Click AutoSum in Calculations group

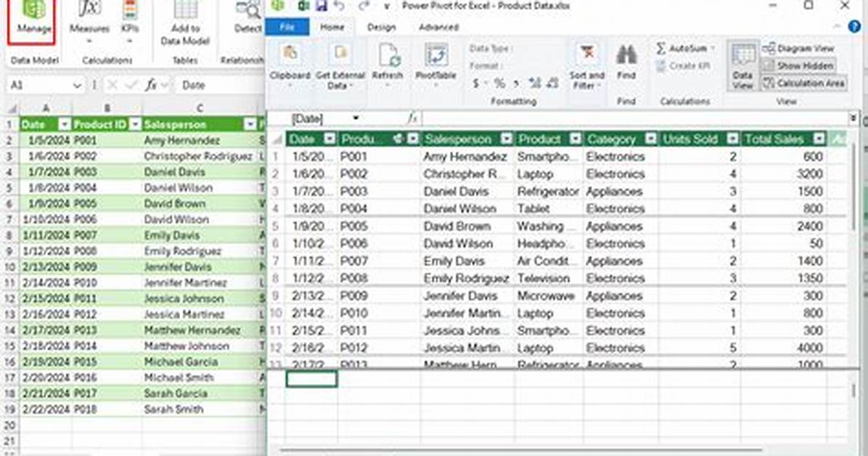tap(684, 48)
